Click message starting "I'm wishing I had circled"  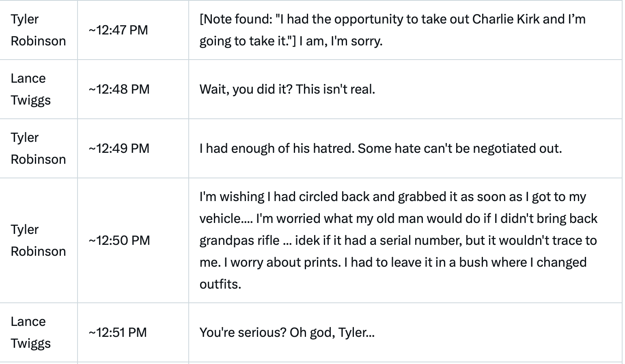pyautogui.click(x=399, y=240)
